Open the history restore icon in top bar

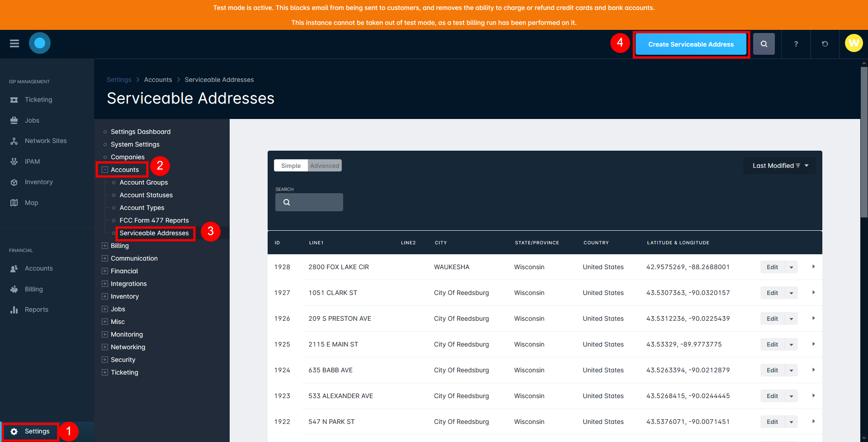pos(825,44)
